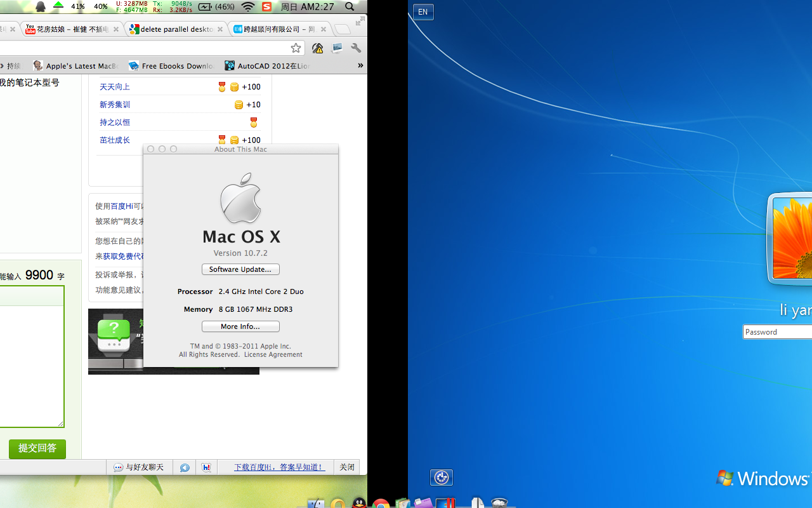The width and height of the screenshot is (812, 508).
Task: Close the 跨越顾问有限公司 tab
Action: [324, 29]
